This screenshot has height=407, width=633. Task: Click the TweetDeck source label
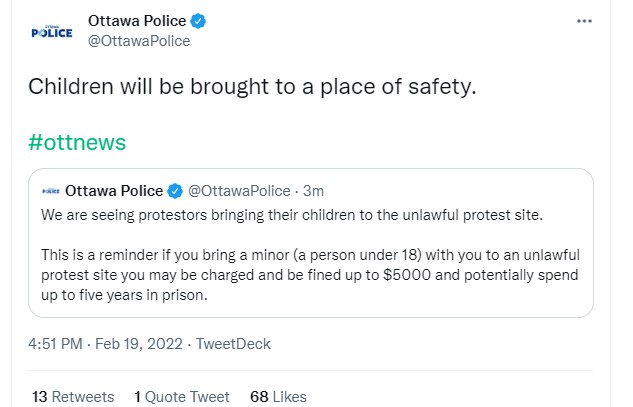pyautogui.click(x=232, y=344)
